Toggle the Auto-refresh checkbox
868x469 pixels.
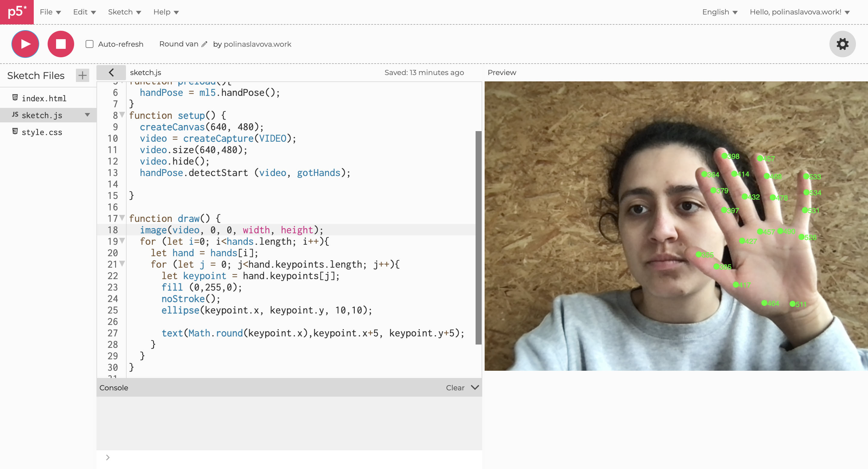click(x=89, y=44)
